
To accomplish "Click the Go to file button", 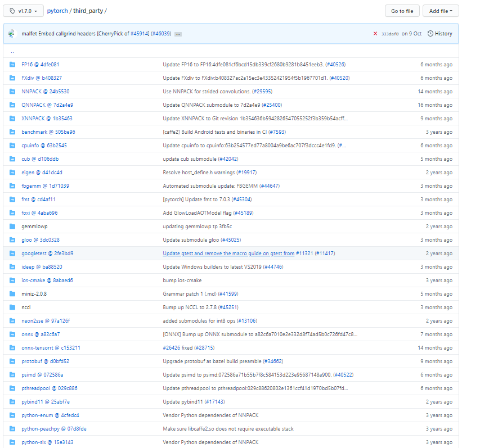I will point(402,11).
